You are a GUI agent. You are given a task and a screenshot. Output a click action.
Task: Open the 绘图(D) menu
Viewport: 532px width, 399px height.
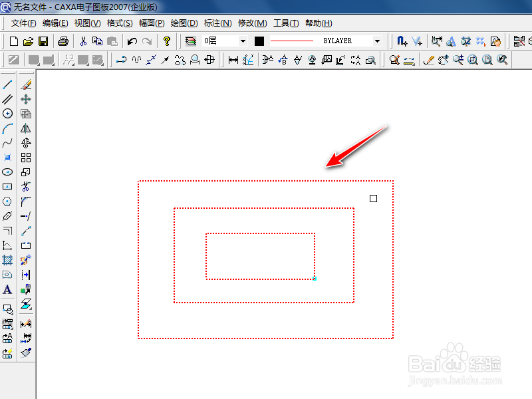[184, 23]
